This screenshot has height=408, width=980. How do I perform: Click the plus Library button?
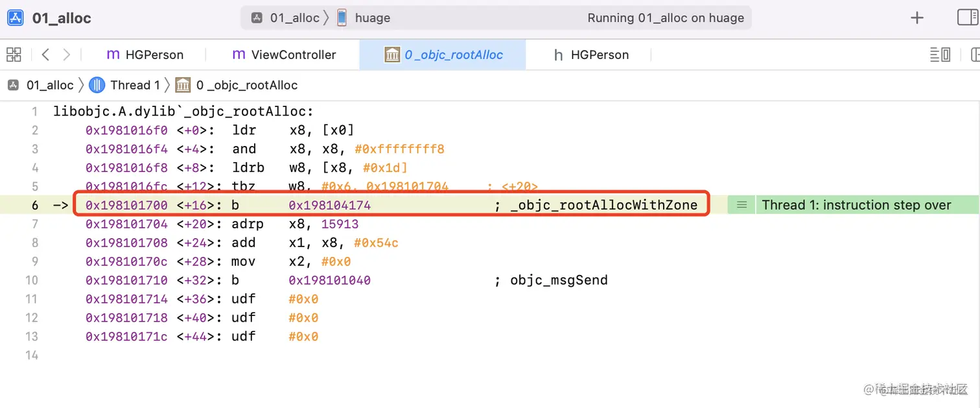(x=916, y=18)
